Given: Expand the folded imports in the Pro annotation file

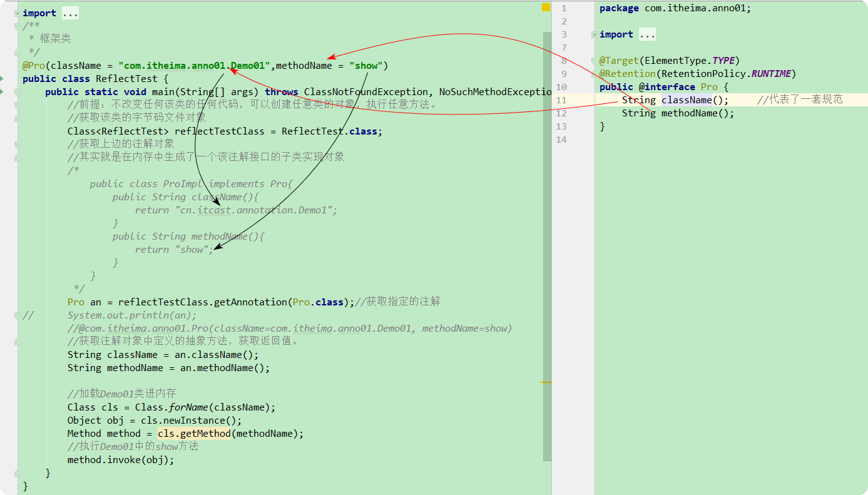Looking at the screenshot, I should [594, 34].
